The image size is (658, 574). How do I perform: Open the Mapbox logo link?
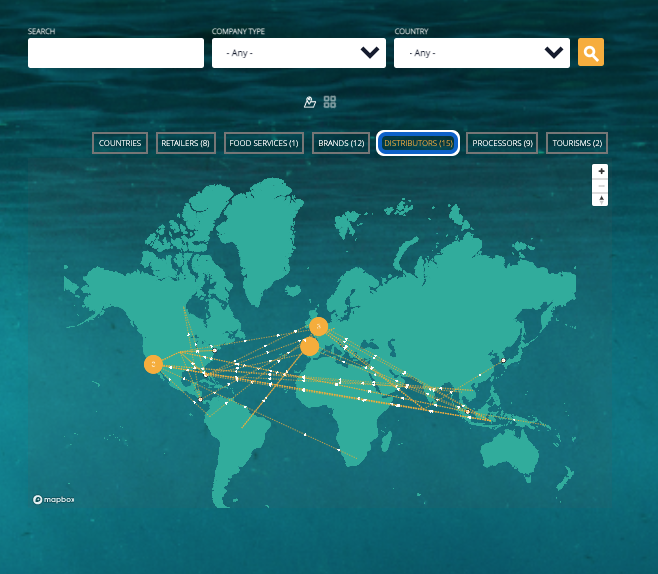tap(54, 499)
